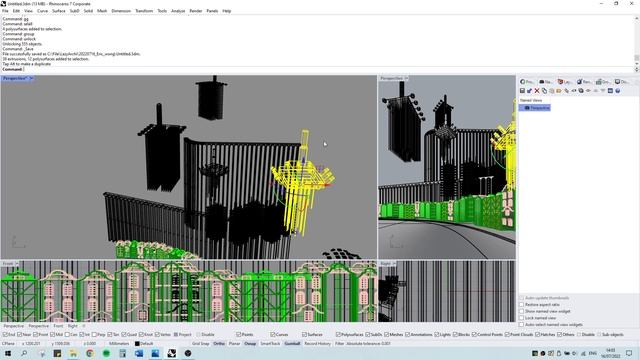This screenshot has width=640, height=360.
Task: Enable the Cen osnap checkbox
Action: 67,335
